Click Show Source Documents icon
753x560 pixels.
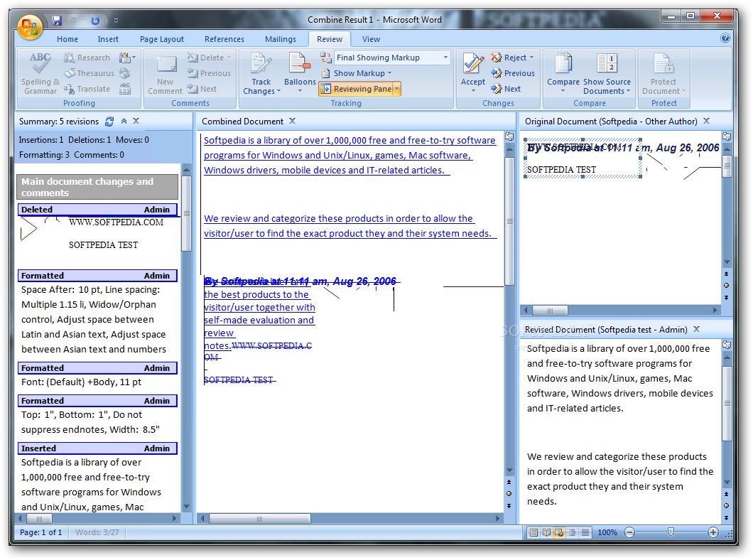coord(607,63)
